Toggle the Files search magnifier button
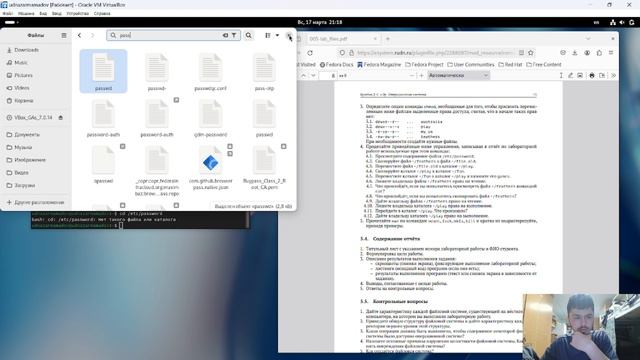Image resolution: width=640 pixels, height=360 pixels. pyautogui.click(x=248, y=36)
